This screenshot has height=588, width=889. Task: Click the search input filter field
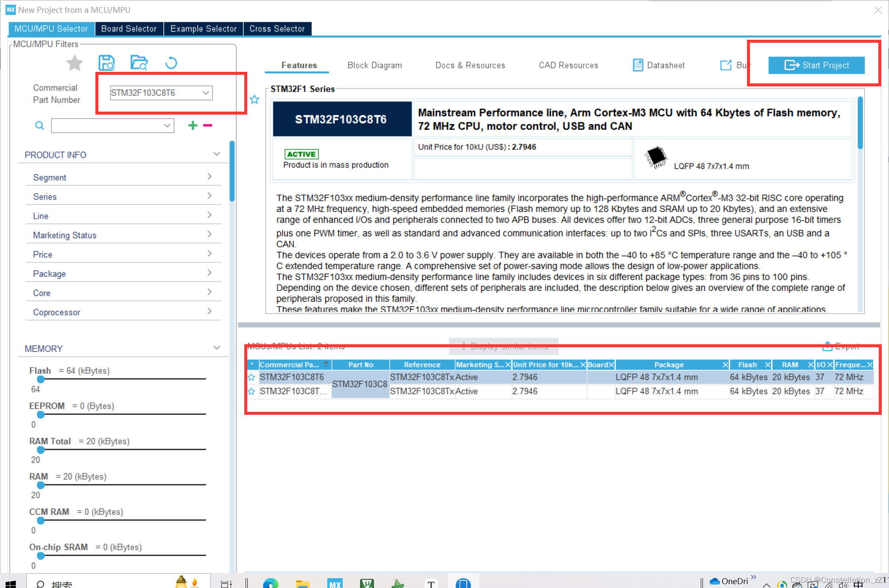[110, 125]
